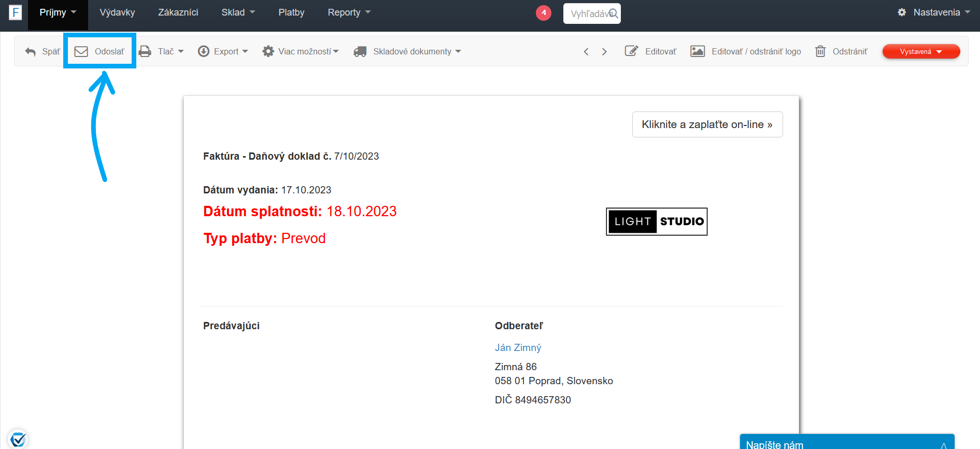
Task: Go to the next invoice arrow
Action: 604,52
